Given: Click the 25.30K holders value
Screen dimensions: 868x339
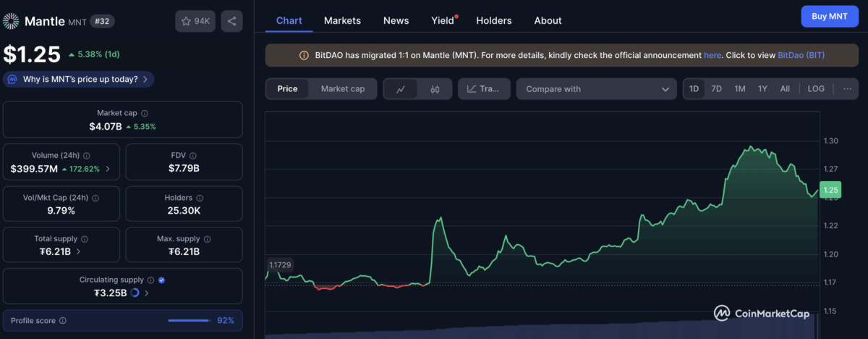Looking at the screenshot, I should point(184,210).
